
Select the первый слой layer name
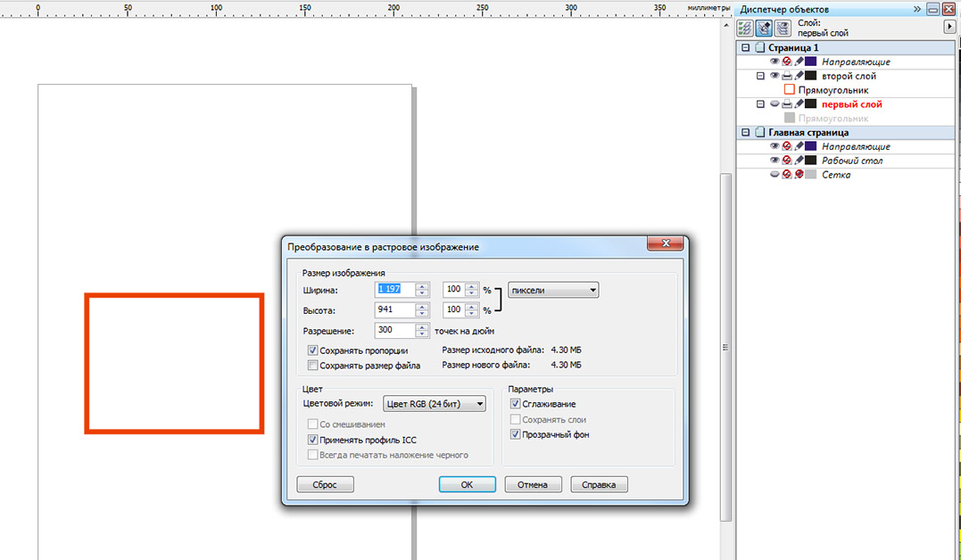point(852,104)
